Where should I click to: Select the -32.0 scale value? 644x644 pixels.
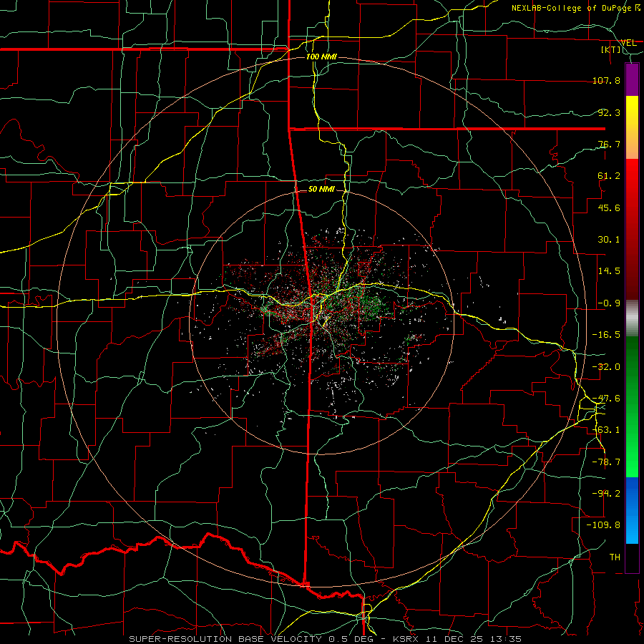(606, 367)
